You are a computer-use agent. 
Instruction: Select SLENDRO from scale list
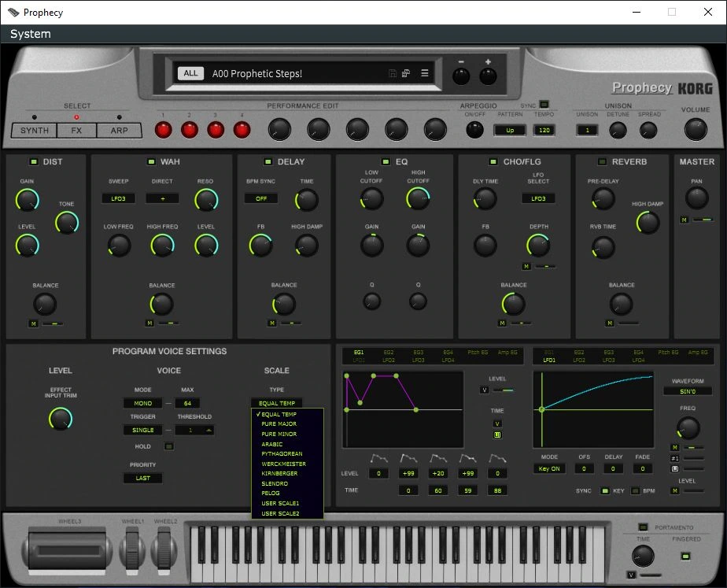tap(287, 483)
